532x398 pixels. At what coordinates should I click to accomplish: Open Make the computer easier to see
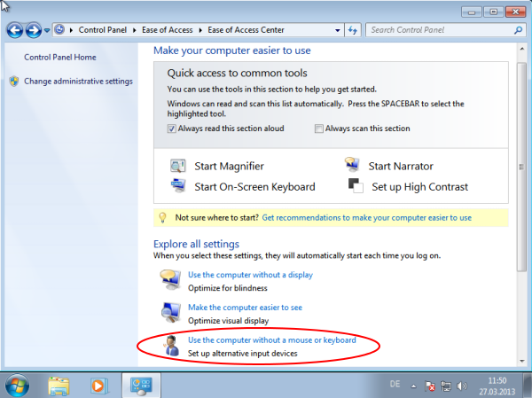245,307
